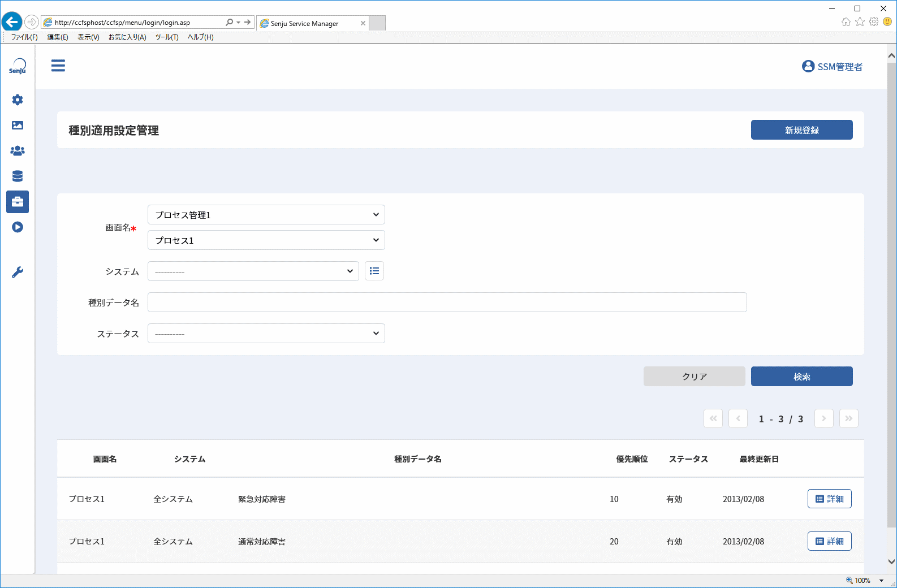Image resolution: width=897 pixels, height=588 pixels.
Task: Open the browser home icon
Action: [x=846, y=21]
